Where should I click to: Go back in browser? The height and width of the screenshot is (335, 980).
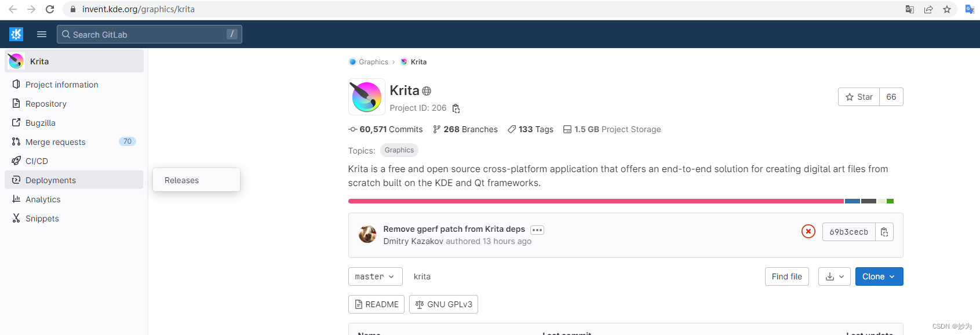[13, 9]
